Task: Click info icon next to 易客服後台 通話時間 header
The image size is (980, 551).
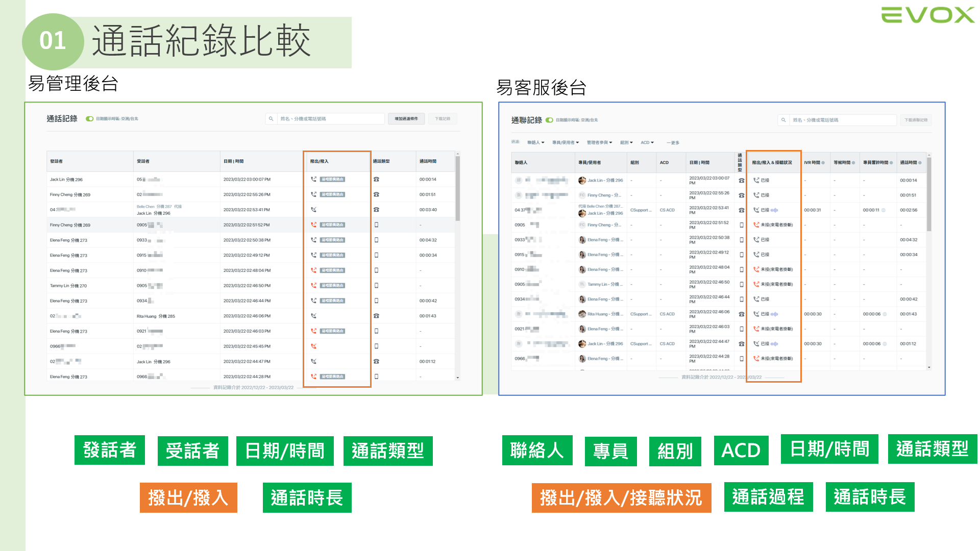Action: 920,163
